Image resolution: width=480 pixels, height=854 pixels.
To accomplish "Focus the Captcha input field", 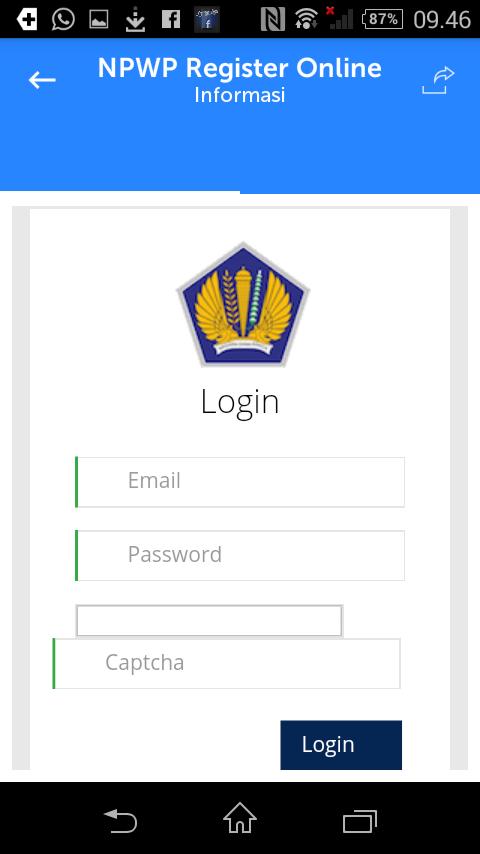I will (227, 663).
